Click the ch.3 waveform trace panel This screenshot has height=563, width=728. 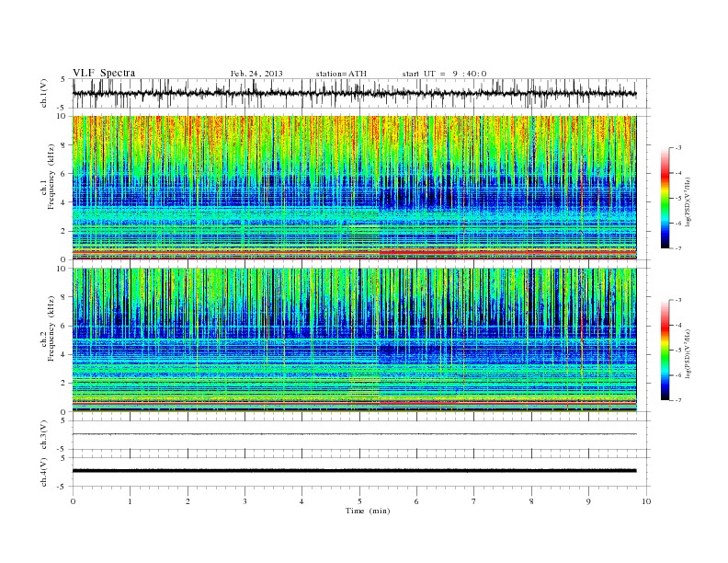[x=361, y=435]
